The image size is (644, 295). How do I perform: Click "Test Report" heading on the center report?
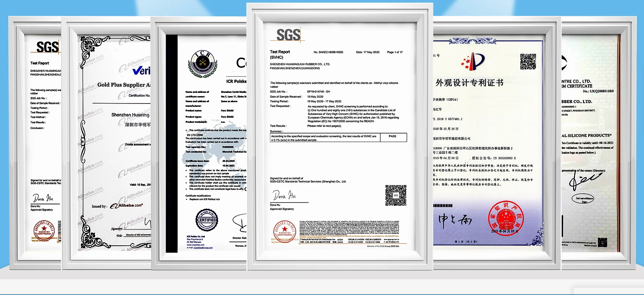(x=280, y=52)
